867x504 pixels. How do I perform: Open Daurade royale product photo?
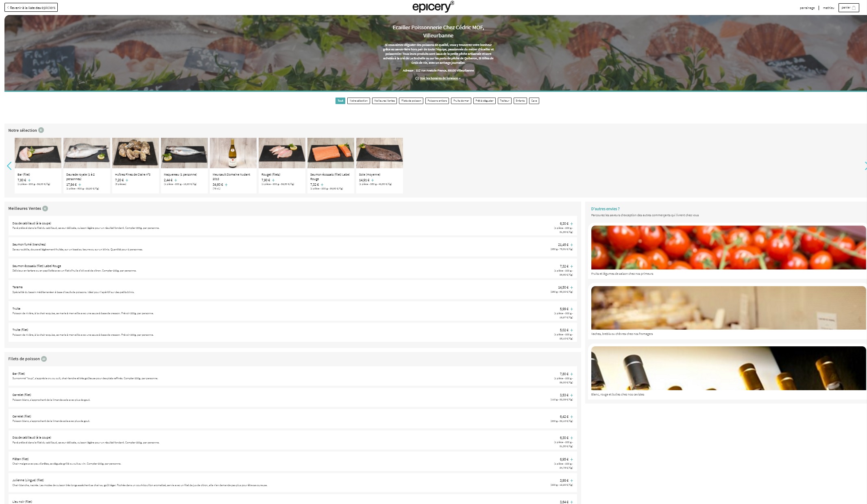tap(87, 153)
